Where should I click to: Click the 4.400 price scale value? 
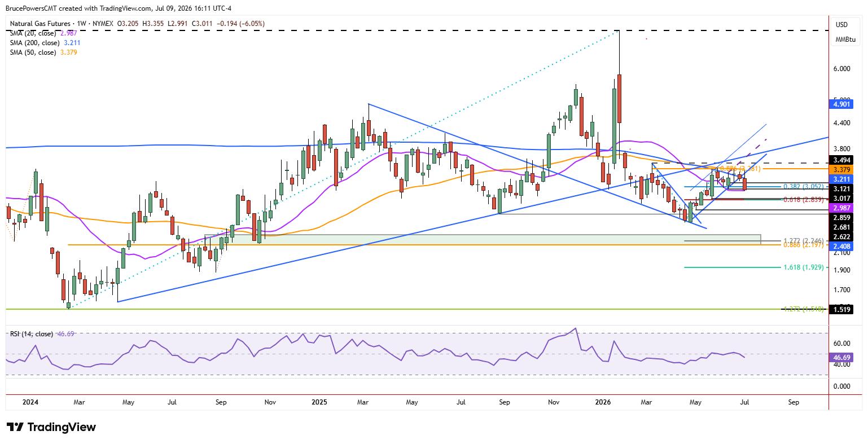(x=842, y=123)
